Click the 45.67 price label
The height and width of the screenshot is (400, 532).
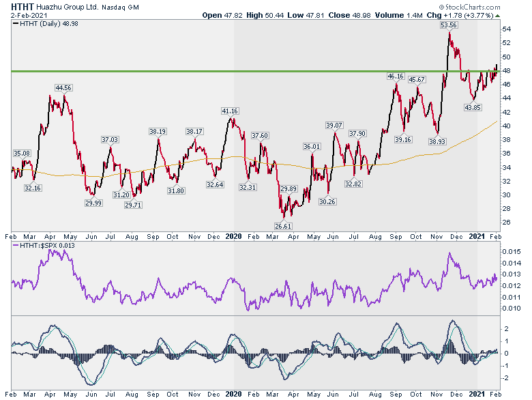[417, 80]
